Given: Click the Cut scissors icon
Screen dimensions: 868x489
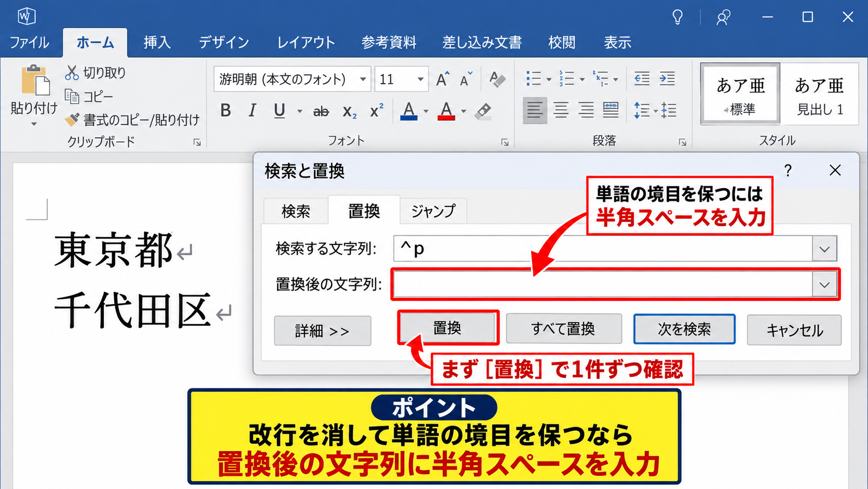Looking at the screenshot, I should [x=72, y=73].
